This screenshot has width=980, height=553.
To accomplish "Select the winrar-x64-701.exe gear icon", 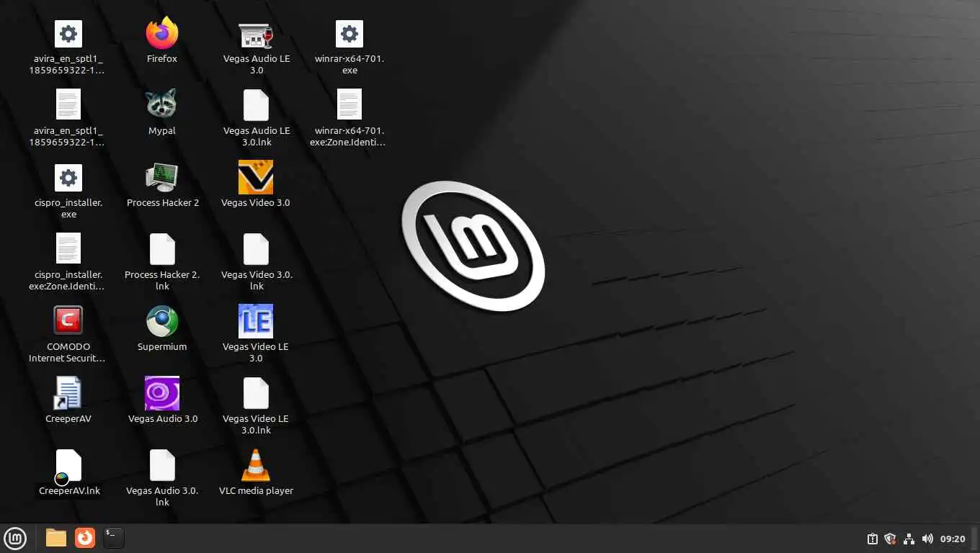I will pyautogui.click(x=349, y=34).
